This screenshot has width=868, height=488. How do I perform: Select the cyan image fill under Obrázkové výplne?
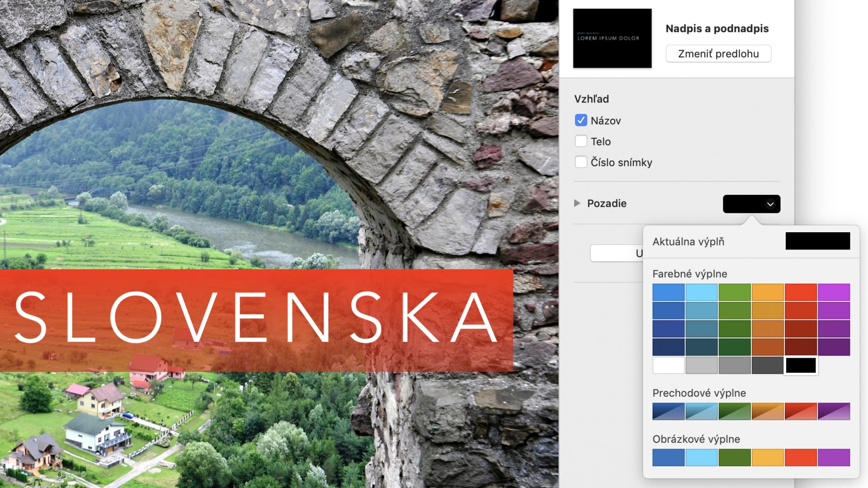(x=701, y=457)
